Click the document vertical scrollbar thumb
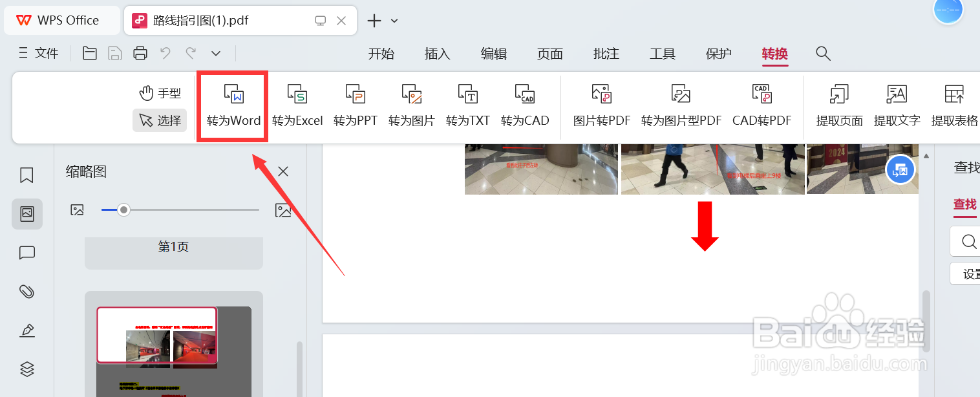The image size is (980, 397). pyautogui.click(x=926, y=321)
